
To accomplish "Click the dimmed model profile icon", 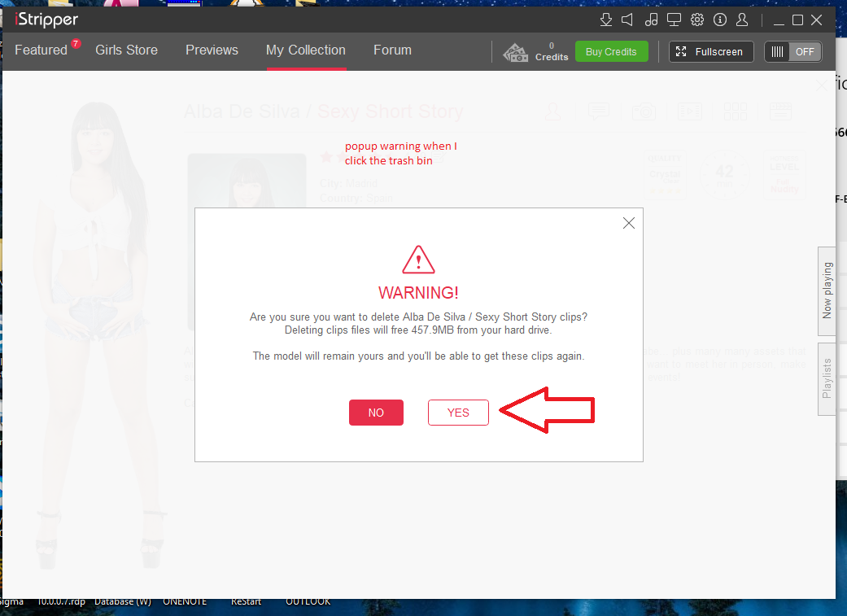I will tap(552, 111).
